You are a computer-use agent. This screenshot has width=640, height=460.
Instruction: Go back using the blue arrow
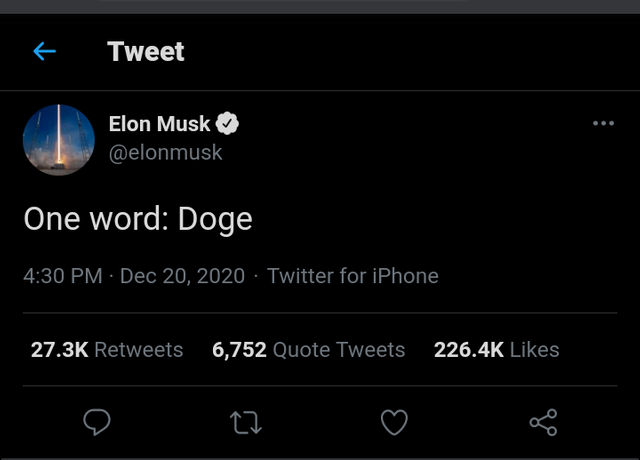[x=44, y=51]
